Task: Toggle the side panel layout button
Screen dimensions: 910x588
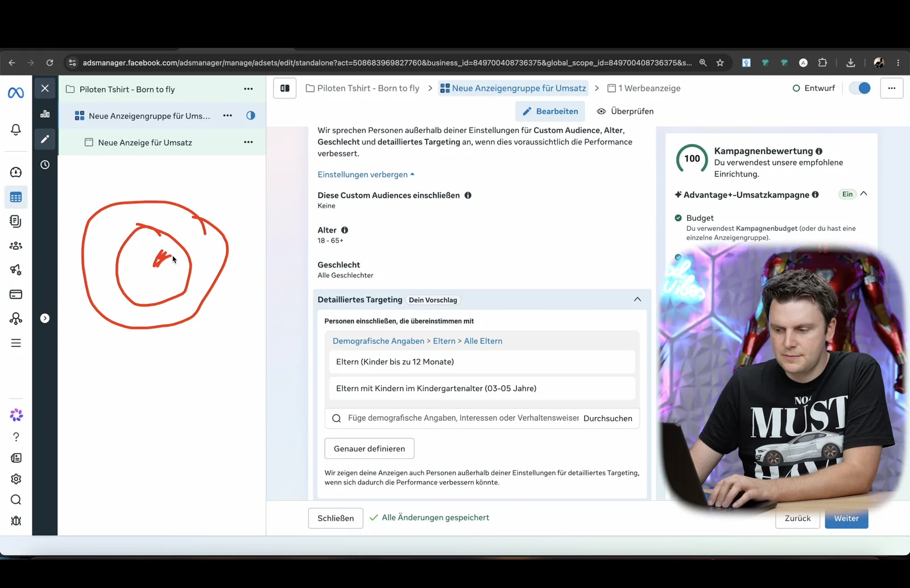Action: pos(285,88)
